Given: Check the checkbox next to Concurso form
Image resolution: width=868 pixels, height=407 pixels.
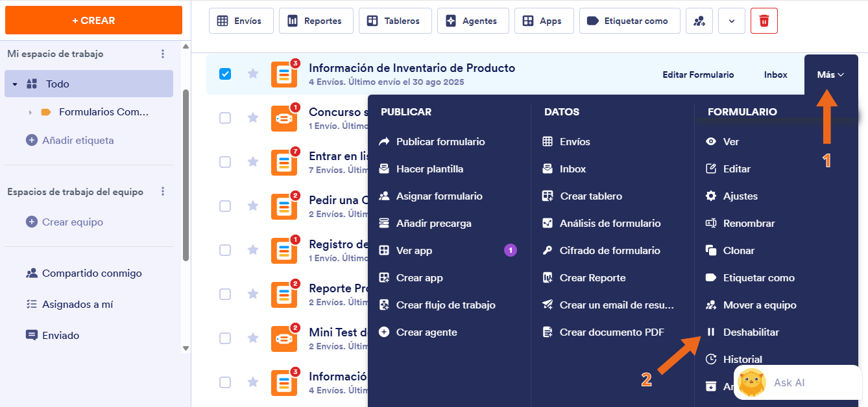Looking at the screenshot, I should (225, 118).
